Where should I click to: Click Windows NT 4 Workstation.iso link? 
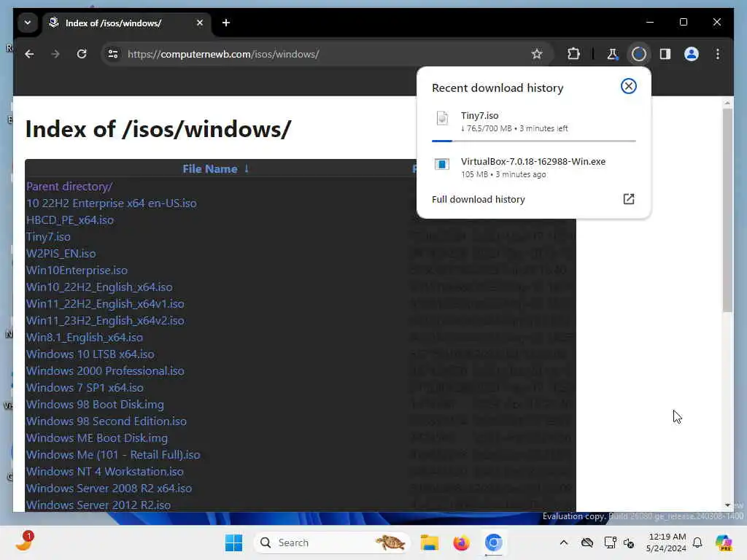(105, 472)
